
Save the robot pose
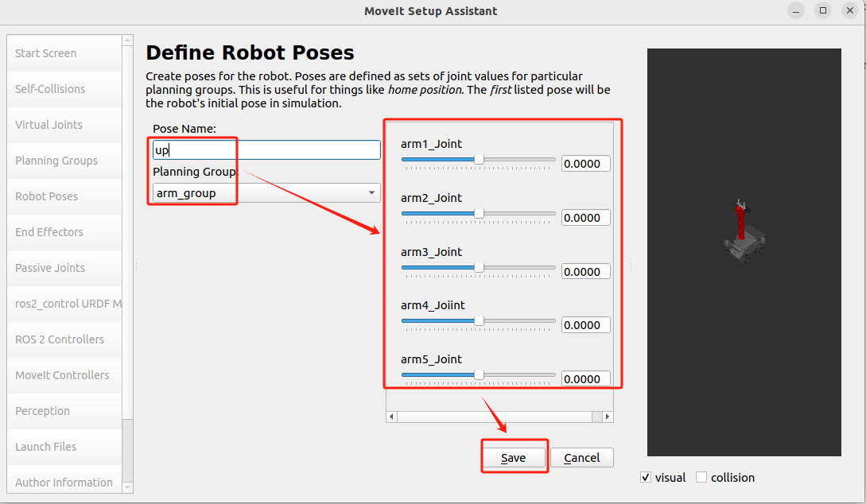tap(514, 458)
